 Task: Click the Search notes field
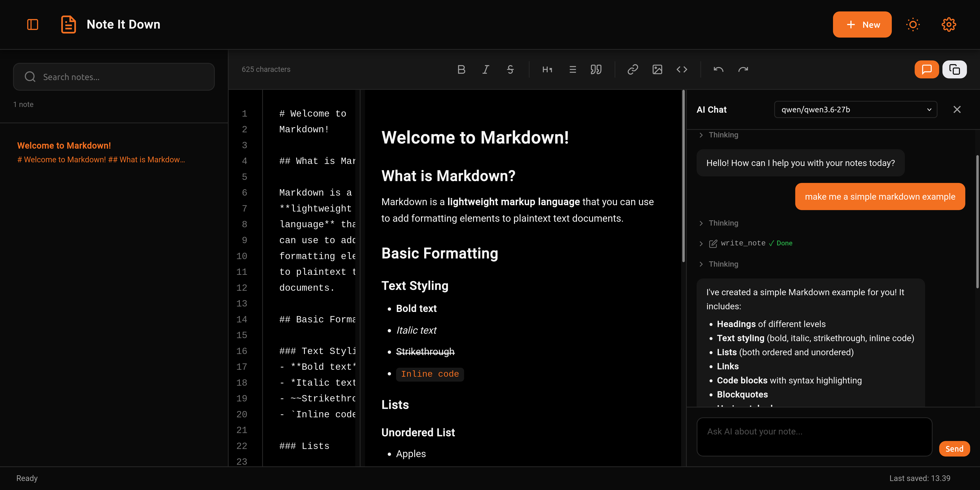[114, 77]
